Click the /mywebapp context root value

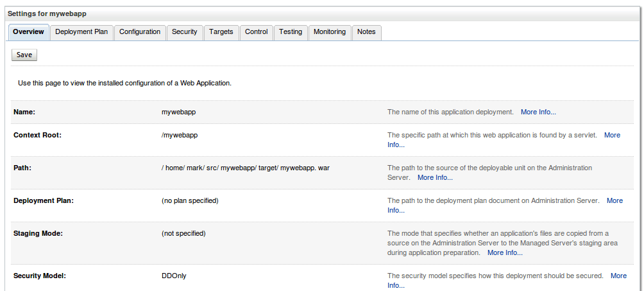click(180, 135)
